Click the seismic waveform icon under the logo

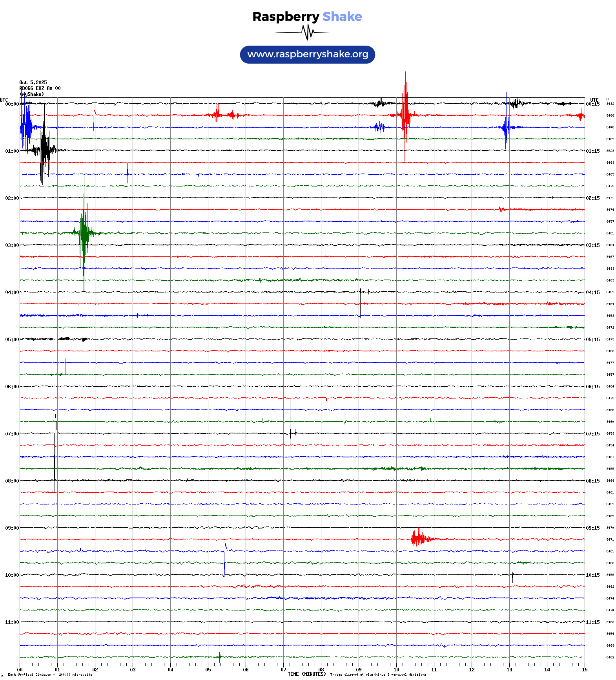(307, 32)
